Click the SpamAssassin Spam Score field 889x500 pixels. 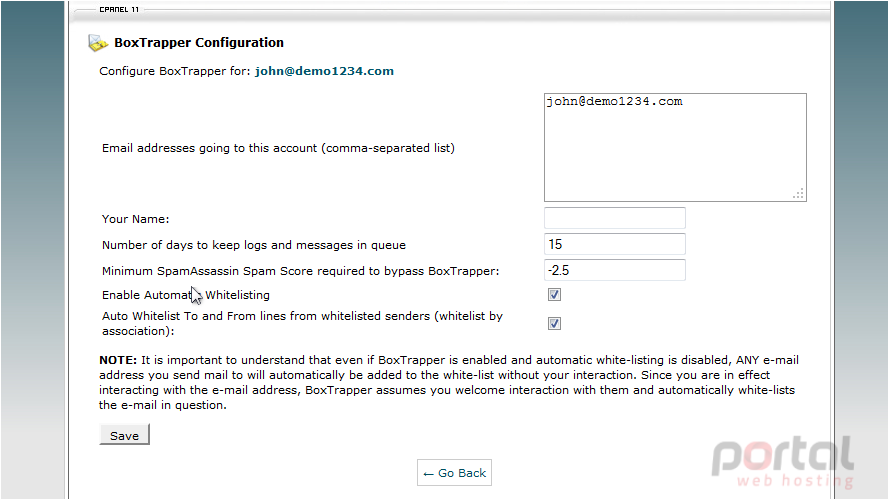pos(615,270)
